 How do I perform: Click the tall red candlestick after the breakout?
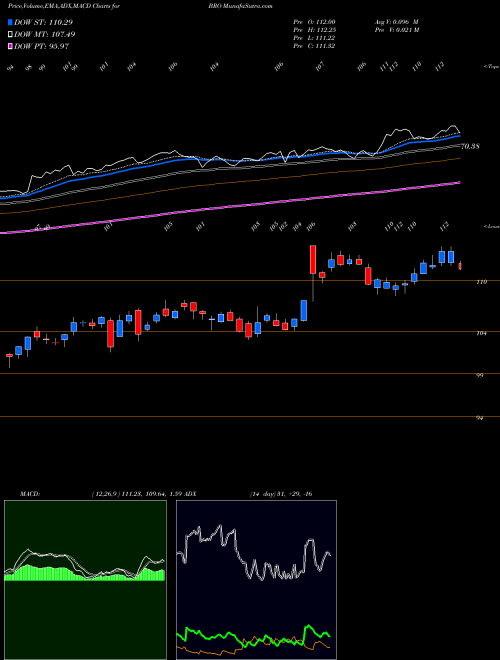point(313,260)
